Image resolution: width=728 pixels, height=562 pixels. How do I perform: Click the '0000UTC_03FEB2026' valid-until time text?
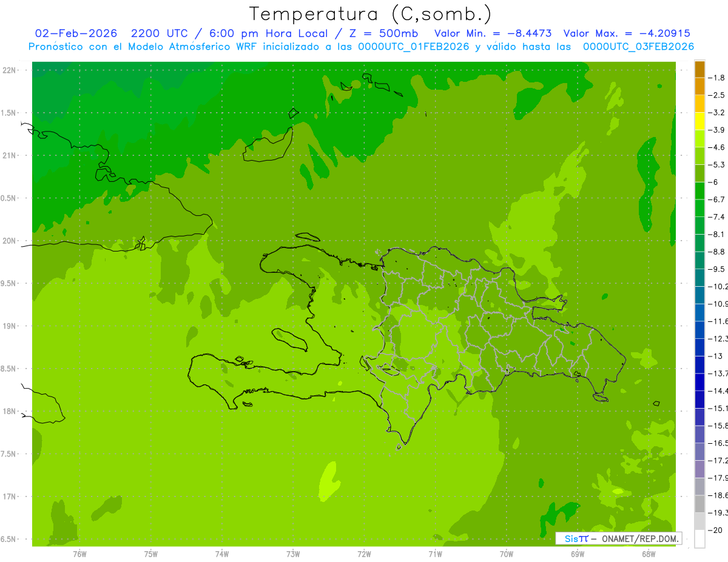pyautogui.click(x=638, y=47)
